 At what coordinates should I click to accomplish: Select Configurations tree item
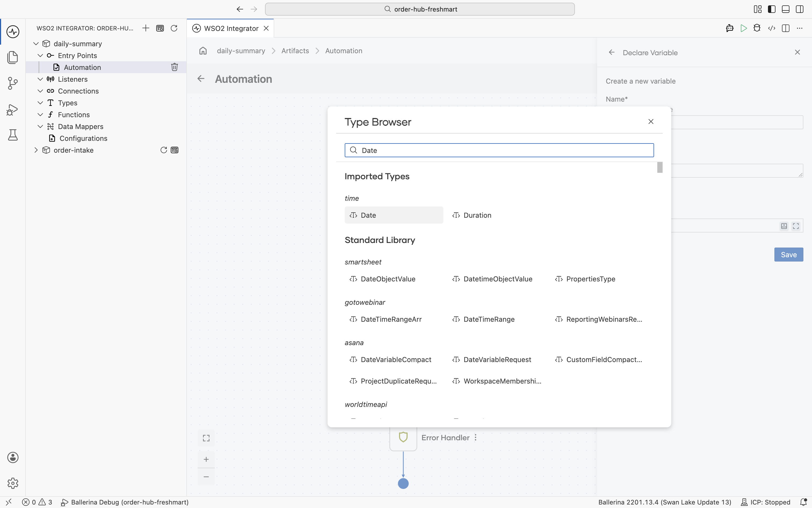pos(83,138)
